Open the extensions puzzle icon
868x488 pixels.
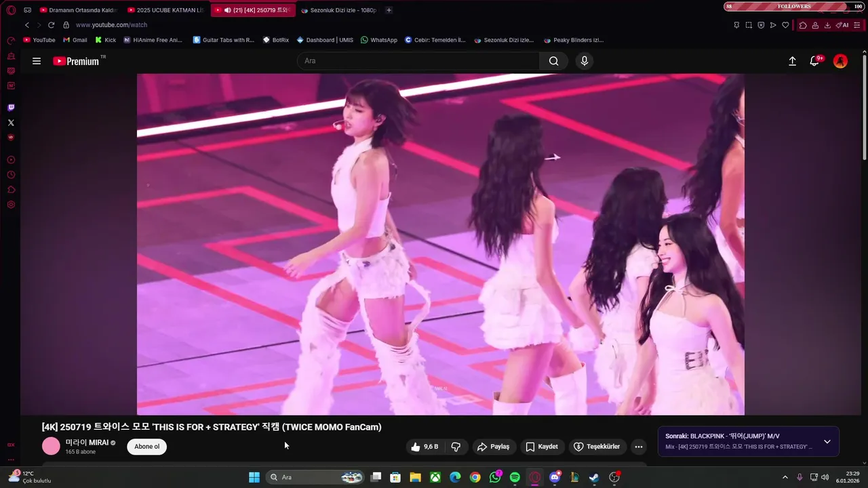point(803,25)
